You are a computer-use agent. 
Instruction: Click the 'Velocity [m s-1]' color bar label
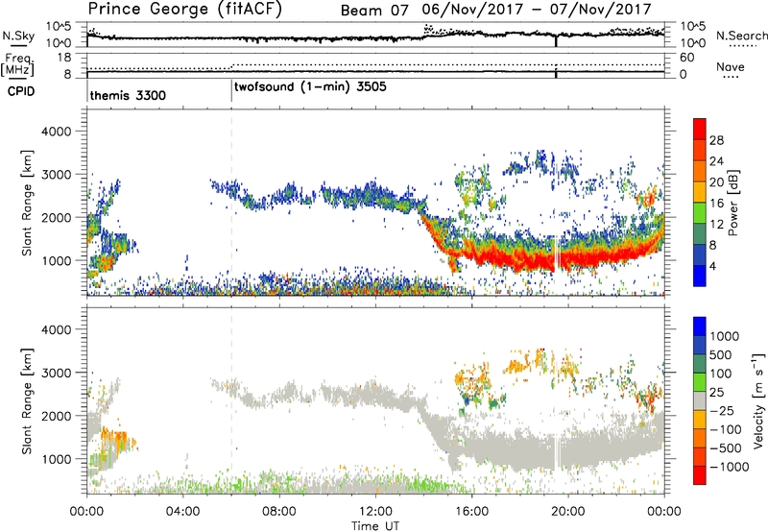pyautogui.click(x=758, y=400)
